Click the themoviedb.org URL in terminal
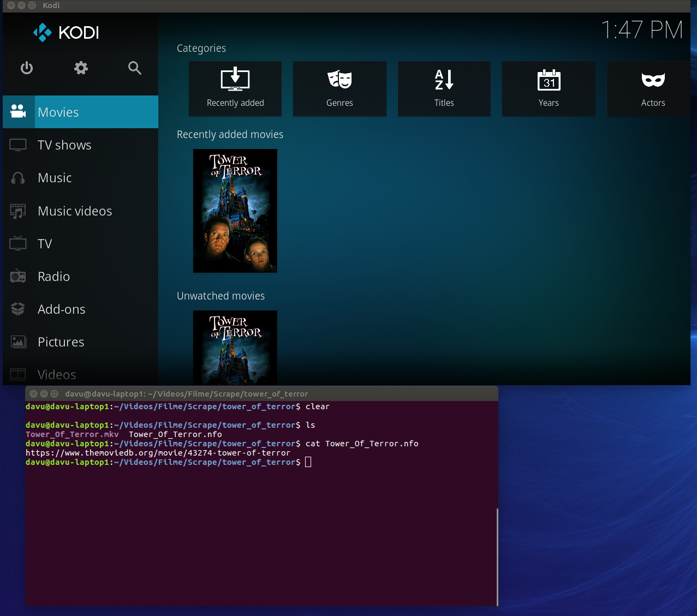697x616 pixels. coord(158,453)
